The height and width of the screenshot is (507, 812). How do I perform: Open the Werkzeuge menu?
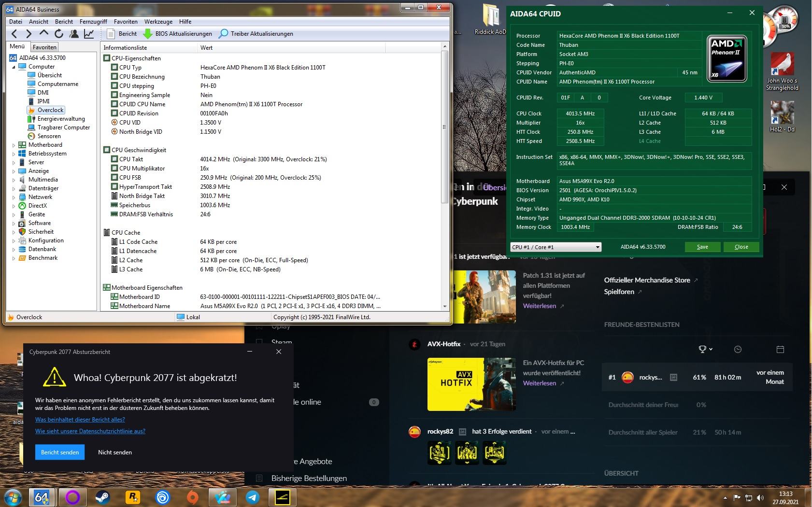point(158,21)
